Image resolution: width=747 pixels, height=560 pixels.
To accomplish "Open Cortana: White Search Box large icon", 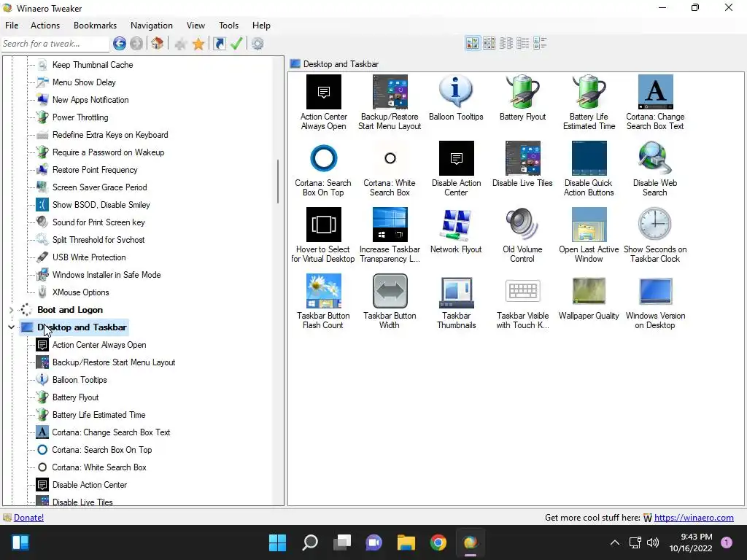I will pyautogui.click(x=390, y=158).
